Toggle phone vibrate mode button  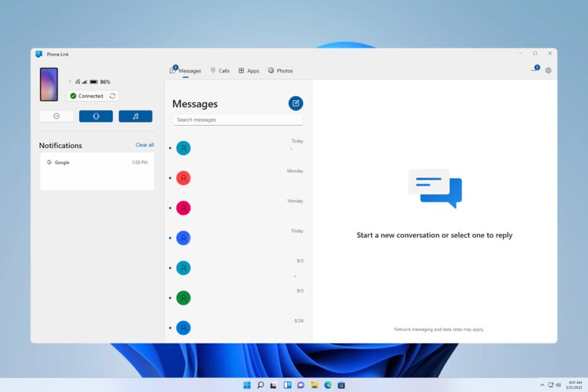pos(96,116)
